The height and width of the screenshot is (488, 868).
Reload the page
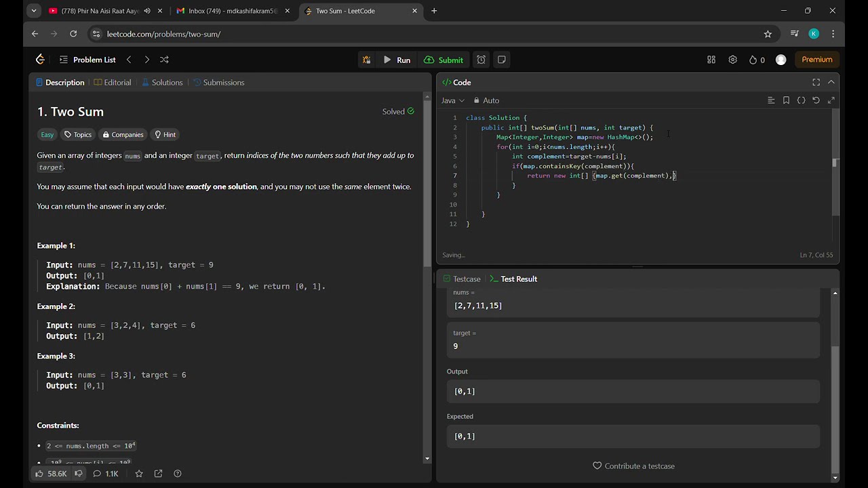tap(73, 34)
